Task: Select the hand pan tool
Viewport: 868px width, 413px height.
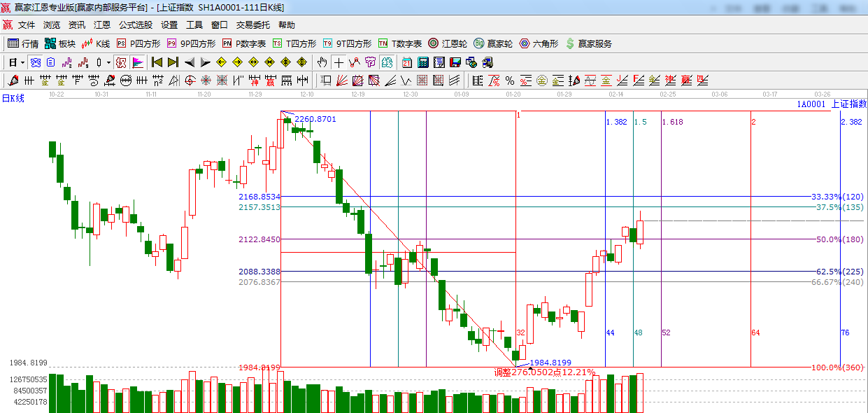Action: pyautogui.click(x=322, y=62)
